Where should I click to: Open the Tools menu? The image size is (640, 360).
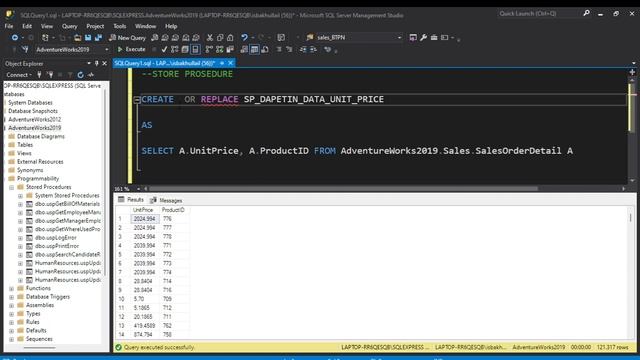pyautogui.click(x=120, y=26)
